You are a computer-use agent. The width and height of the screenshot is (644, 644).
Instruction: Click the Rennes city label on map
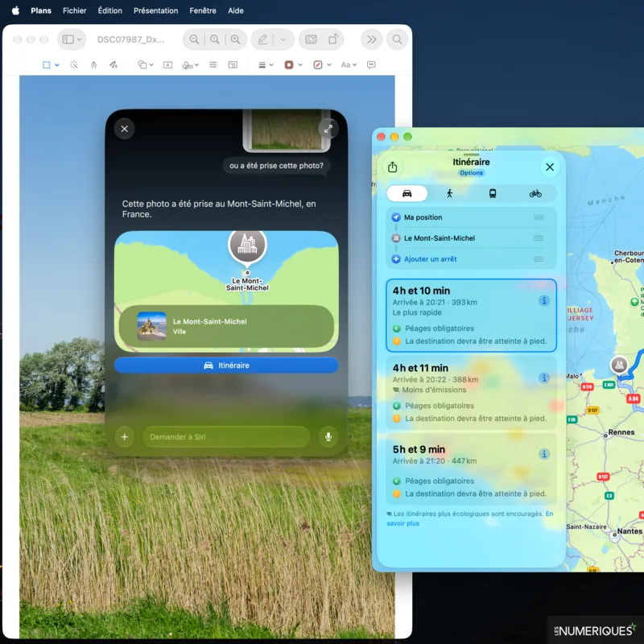tap(621, 432)
